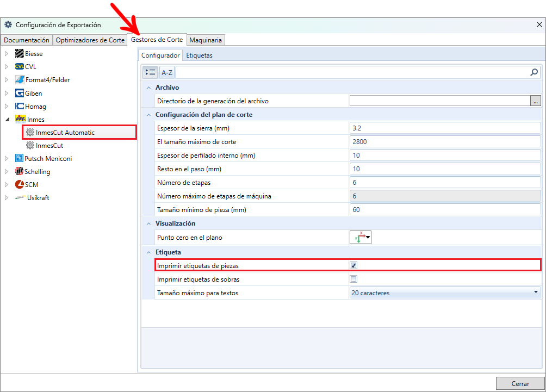Select the Putsch Meniconi tree label
This screenshot has width=546, height=392.
tap(48, 158)
